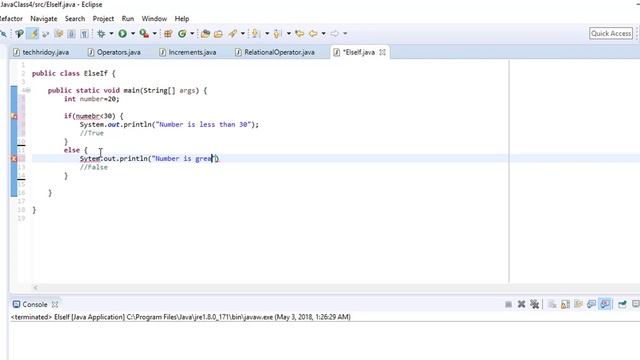The image size is (640, 360).
Task: Click the New Java Package icon
Action: coord(168,33)
